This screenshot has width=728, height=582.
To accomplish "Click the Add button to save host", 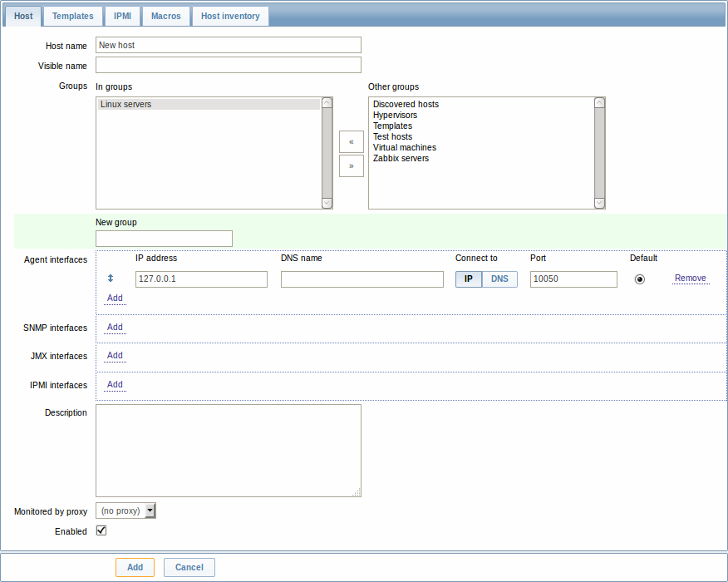I will (135, 567).
